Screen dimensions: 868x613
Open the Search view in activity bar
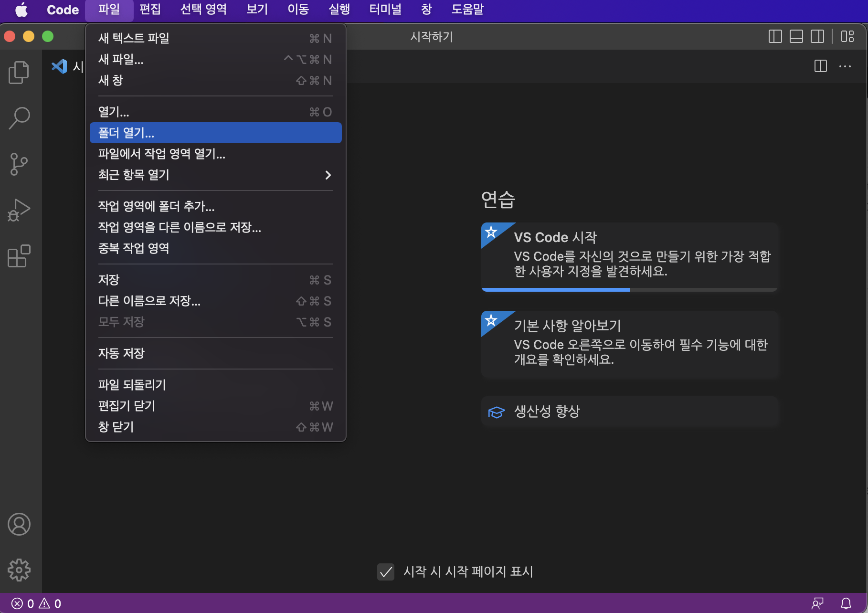click(19, 118)
